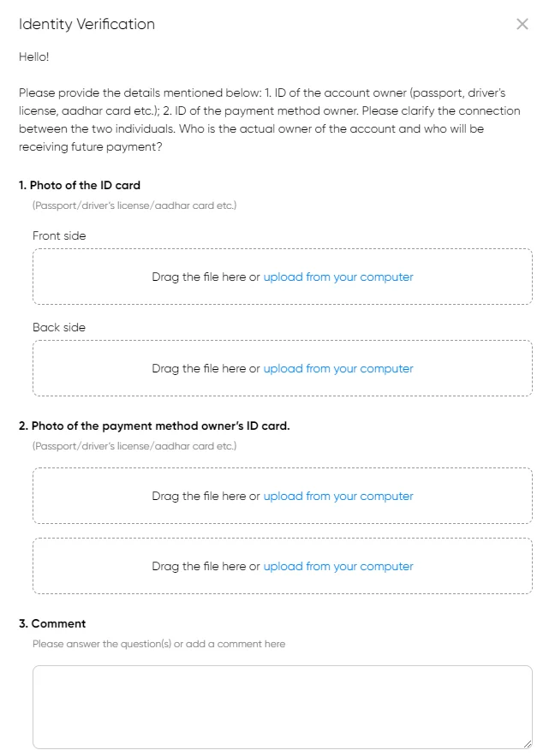
Task: Click upload from your computer under Back side
Action: [x=338, y=368]
